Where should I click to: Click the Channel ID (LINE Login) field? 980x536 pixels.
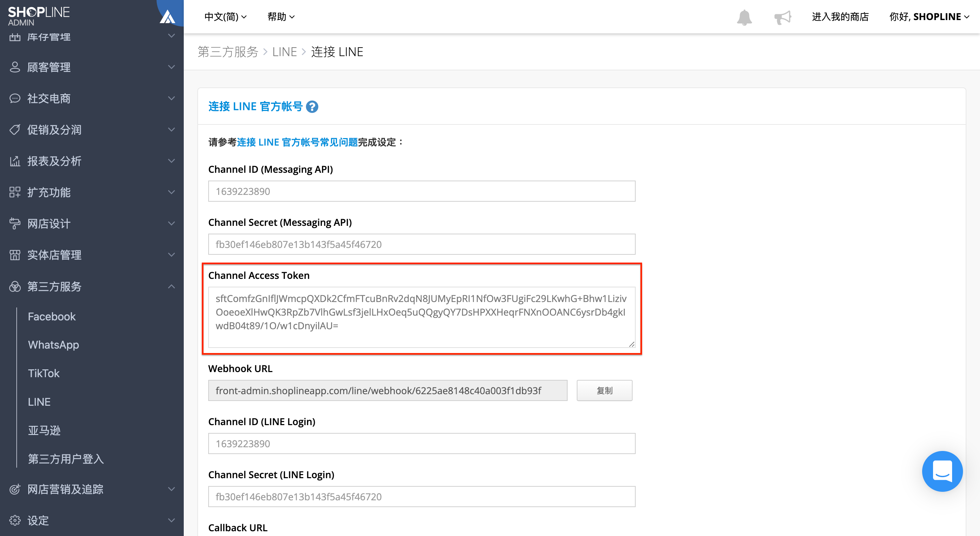422,443
